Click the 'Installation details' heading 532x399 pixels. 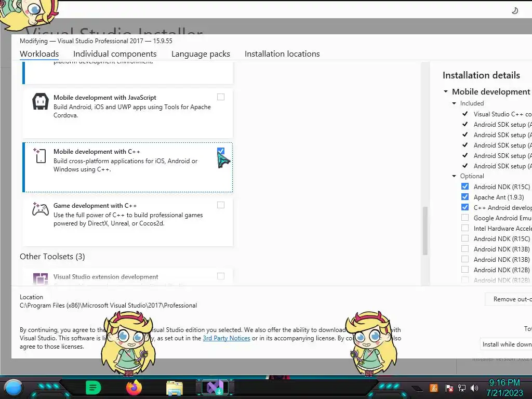click(481, 75)
